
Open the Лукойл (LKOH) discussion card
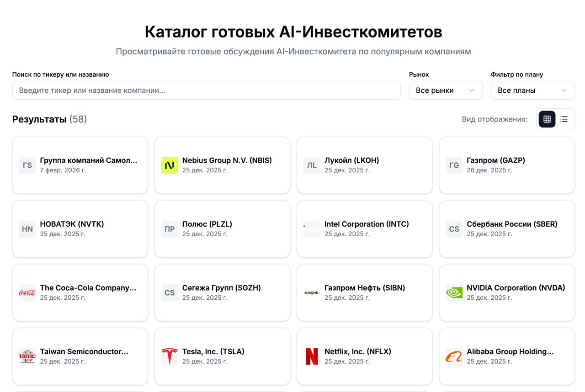(364, 165)
